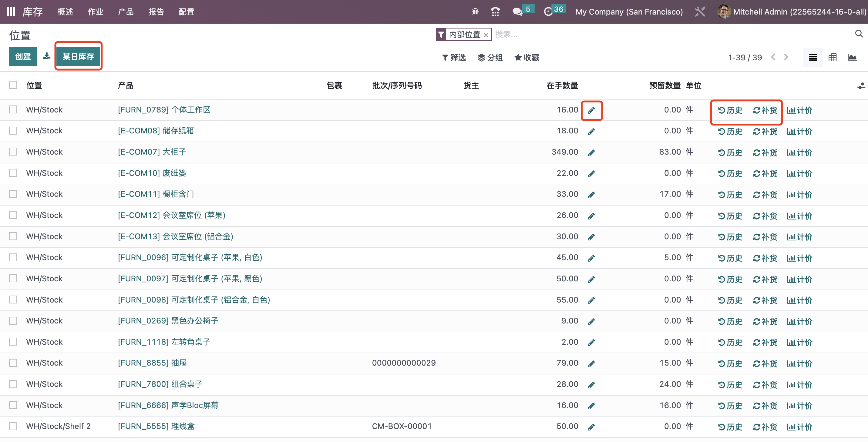The width and height of the screenshot is (868, 442).
Task: Edit on-hand quantity for 橱柜含门
Action: coord(591,195)
